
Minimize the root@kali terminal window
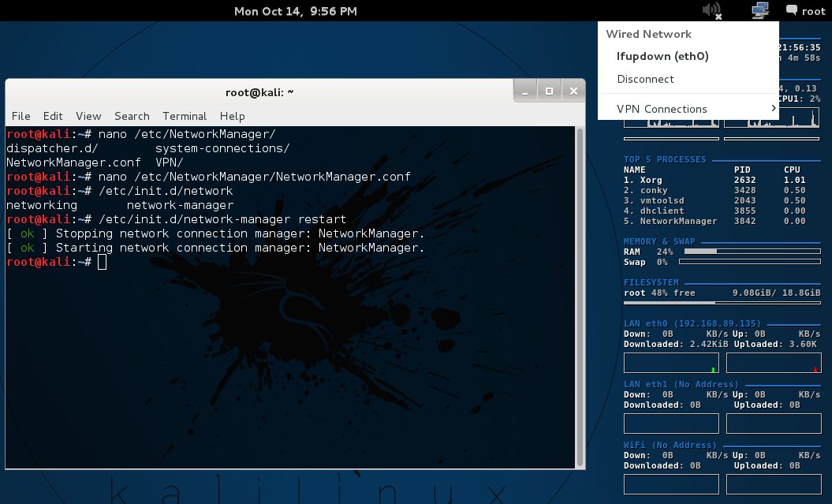[x=526, y=91]
